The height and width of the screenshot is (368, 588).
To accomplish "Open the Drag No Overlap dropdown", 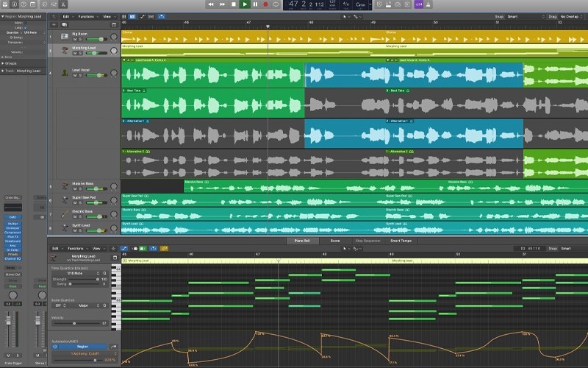I will click(x=570, y=15).
